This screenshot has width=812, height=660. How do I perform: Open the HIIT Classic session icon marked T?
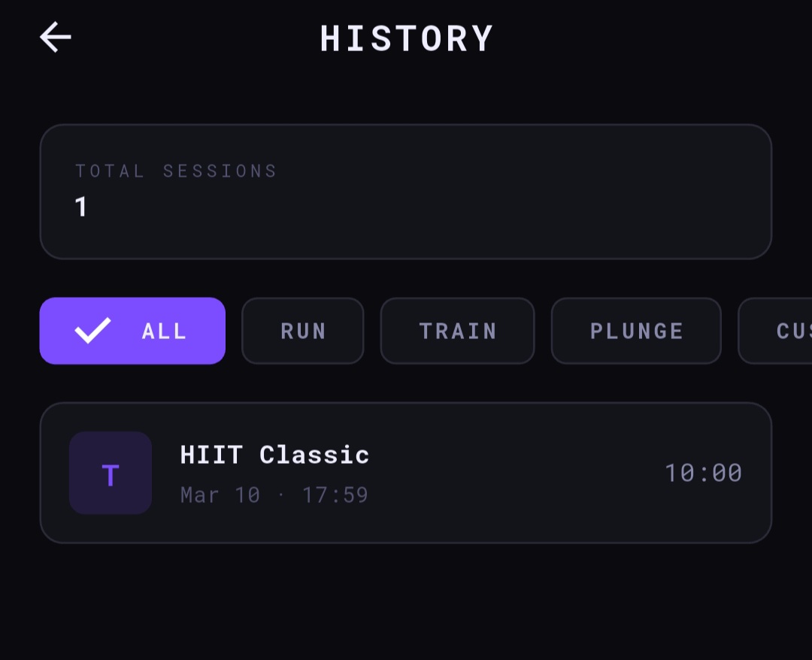[x=110, y=473]
